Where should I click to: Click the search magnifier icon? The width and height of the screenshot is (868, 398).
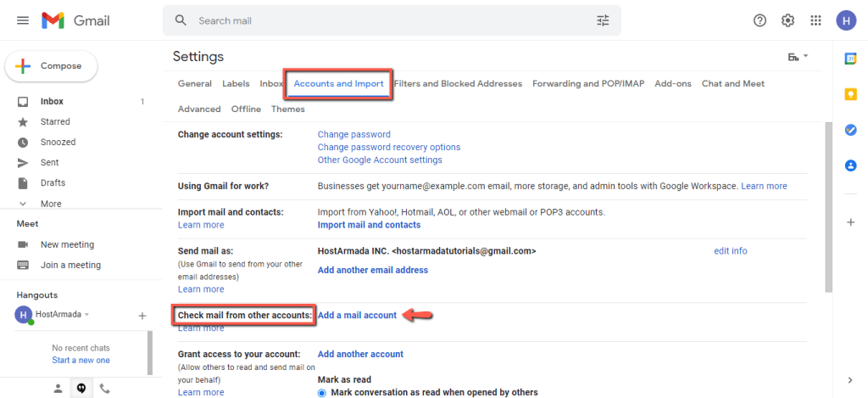pos(181,20)
